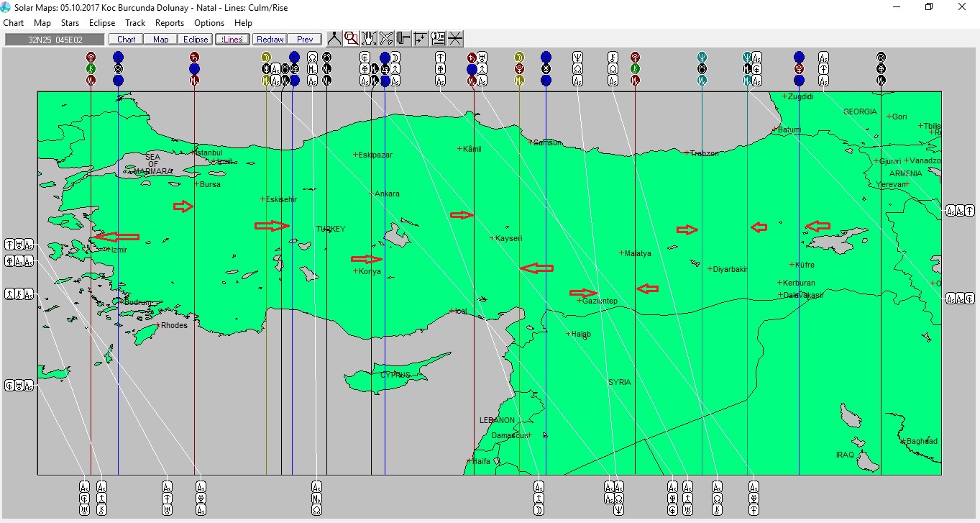Open the Stars menu
This screenshot has height=523, width=980.
click(70, 23)
